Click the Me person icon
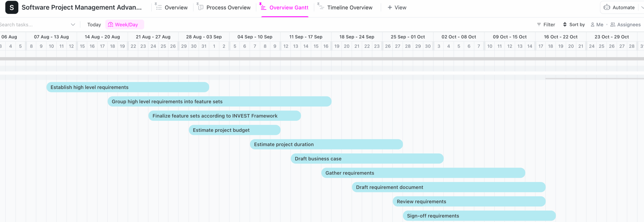The height and width of the screenshot is (222, 644). 592,25
